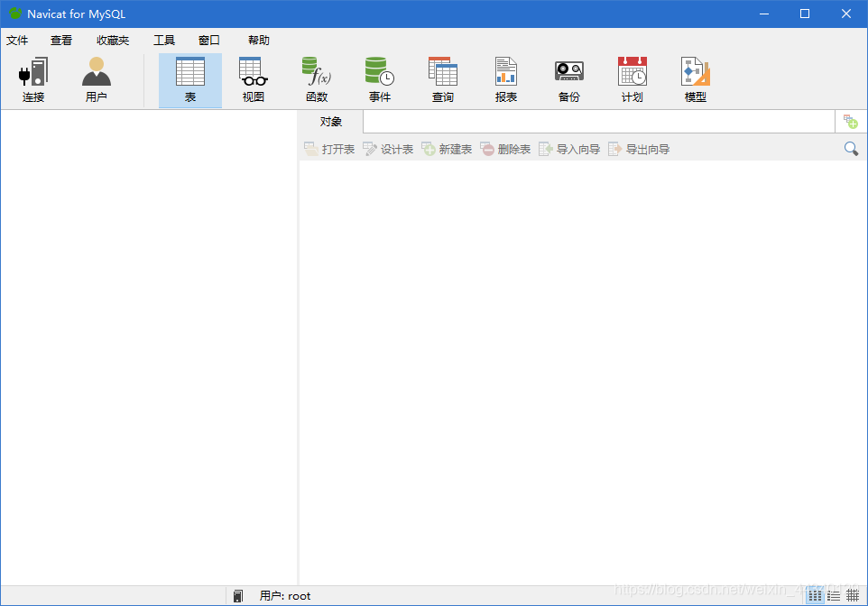Click 设计表 (Design Table) button
Viewport: 868px width, 606px height.
click(x=388, y=149)
